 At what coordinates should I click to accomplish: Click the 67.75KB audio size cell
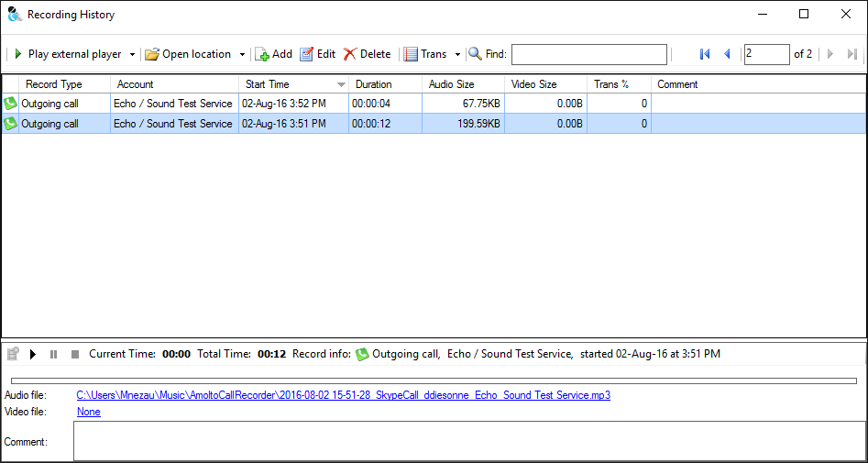pyautogui.click(x=464, y=104)
